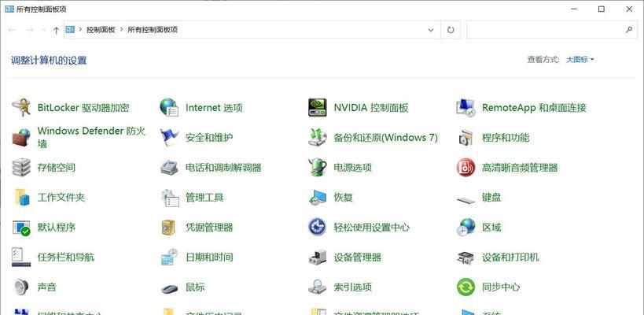The width and height of the screenshot is (644, 315).
Task: Open the BitLocker 驱动器加密 key icon
Action: tap(21, 108)
